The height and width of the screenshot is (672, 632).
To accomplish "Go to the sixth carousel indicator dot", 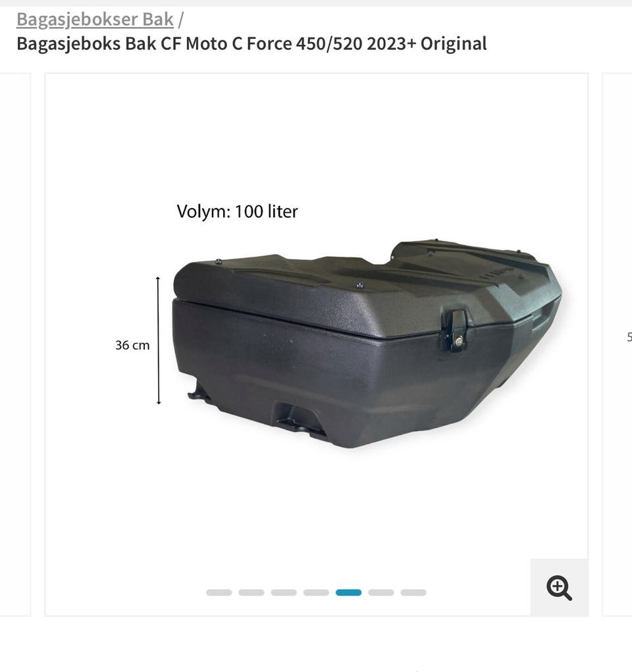I will (x=381, y=592).
